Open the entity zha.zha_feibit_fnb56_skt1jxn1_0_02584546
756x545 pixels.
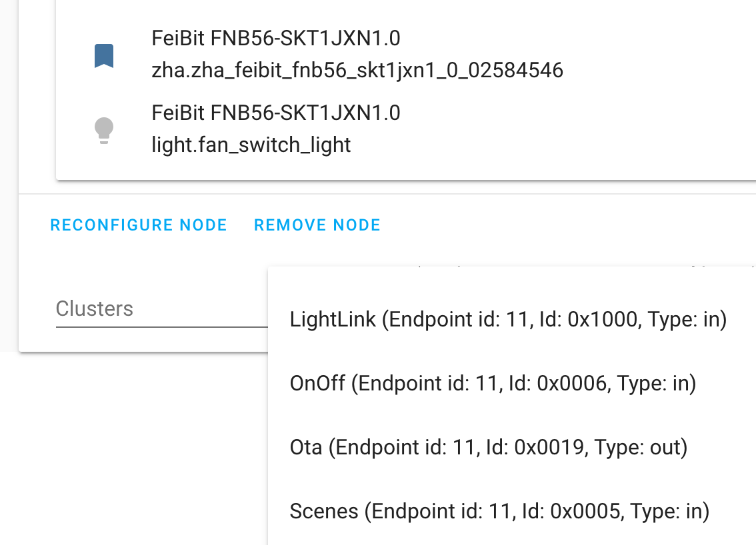click(357, 69)
